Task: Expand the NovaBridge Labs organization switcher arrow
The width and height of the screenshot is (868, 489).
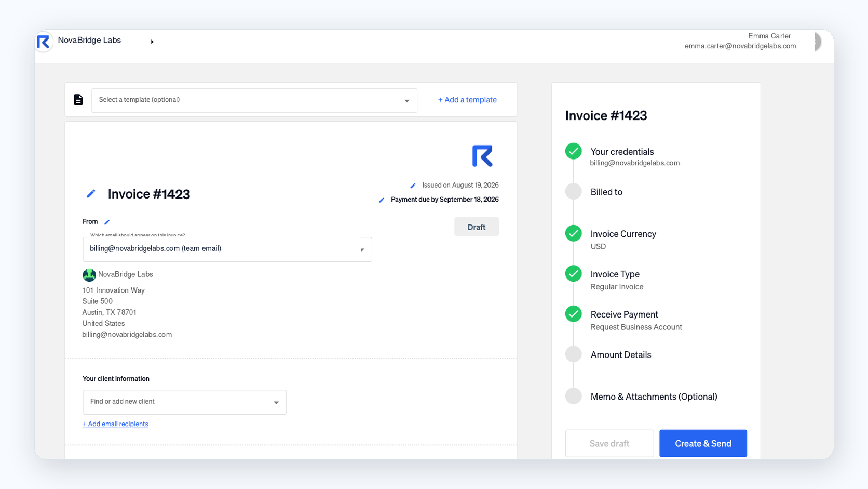Action: [152, 42]
